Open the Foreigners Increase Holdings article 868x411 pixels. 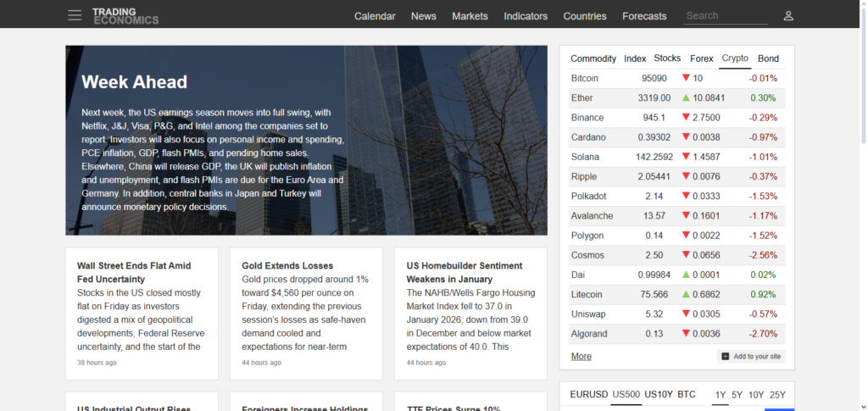pos(305,408)
